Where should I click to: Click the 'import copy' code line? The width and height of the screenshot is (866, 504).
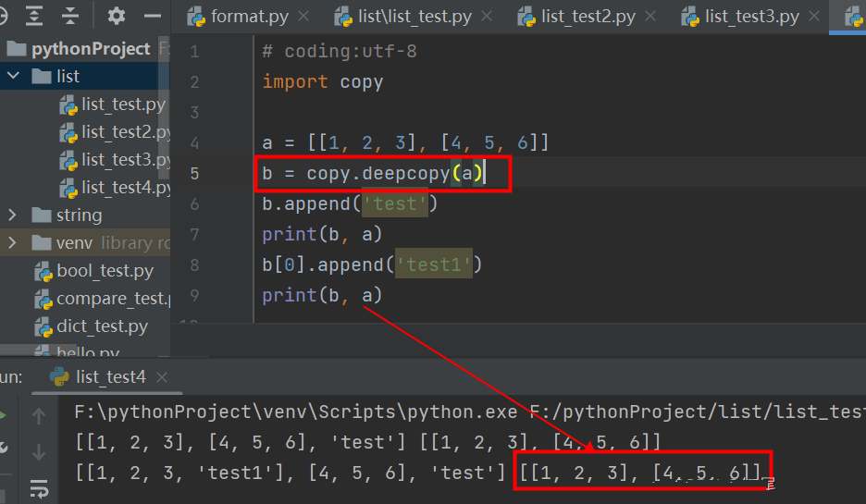[323, 81]
